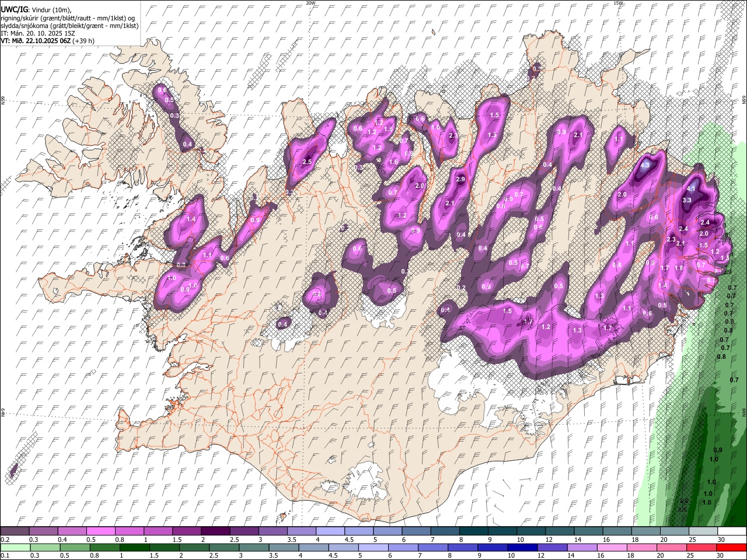Viewport: 747px width, 560px height.
Task: Click the 3.3 snowfall value on the map
Action: coord(687,200)
